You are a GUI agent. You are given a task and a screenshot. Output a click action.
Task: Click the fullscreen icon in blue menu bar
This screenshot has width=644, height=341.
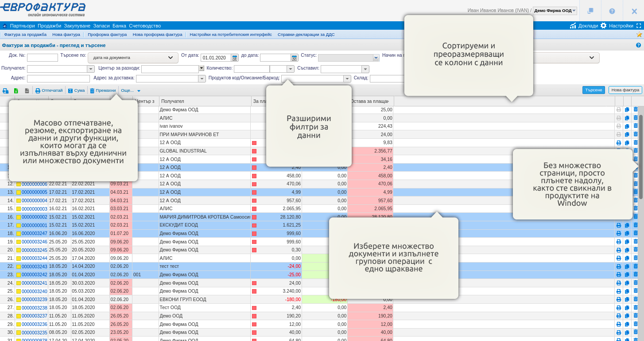(639, 26)
